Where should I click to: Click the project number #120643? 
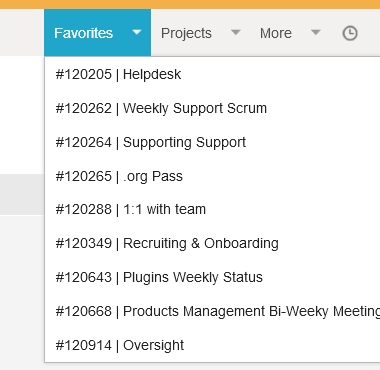84,277
